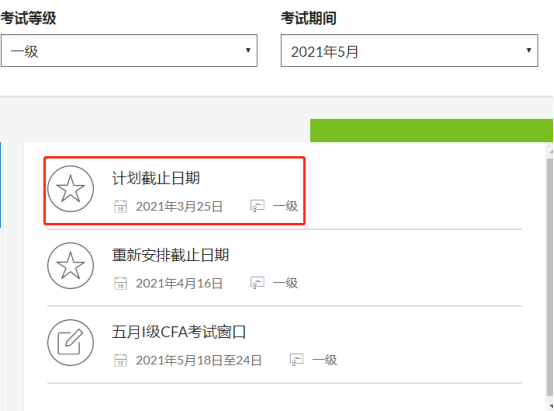Click calendar icon next to 2021年3月25日
Screen dimensions: 554x411
coord(120,206)
